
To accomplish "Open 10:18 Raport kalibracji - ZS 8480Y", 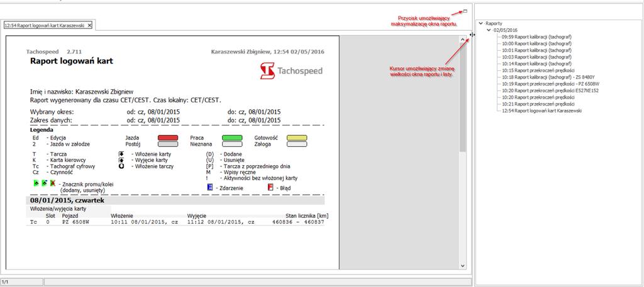I will [x=548, y=77].
